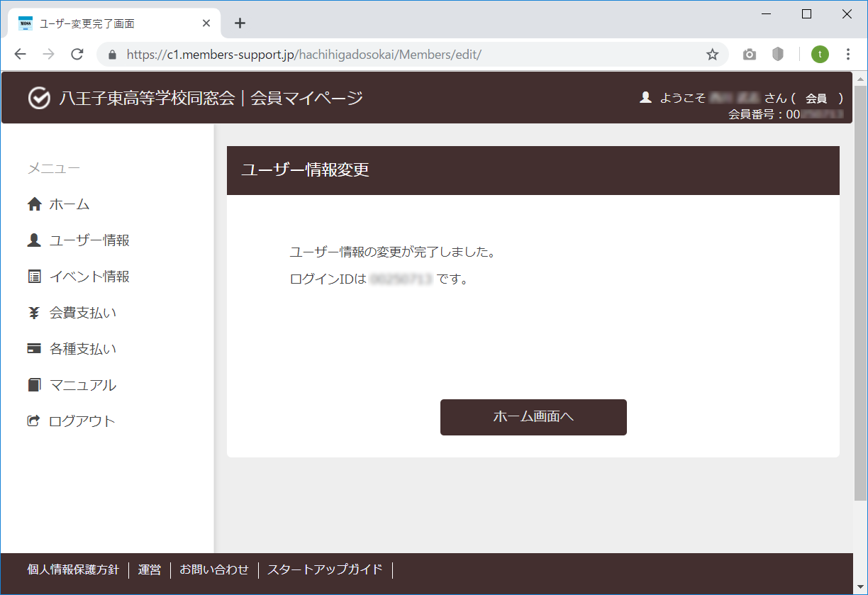868x595 pixels.
Task: Click the logout arrow icon beside ログアウト
Action: [x=33, y=421]
